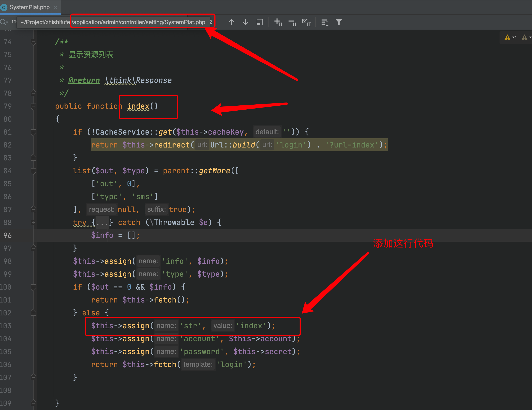The image size is (532, 410).
Task: Collapse the doc comment at line 74
Action: point(33,42)
